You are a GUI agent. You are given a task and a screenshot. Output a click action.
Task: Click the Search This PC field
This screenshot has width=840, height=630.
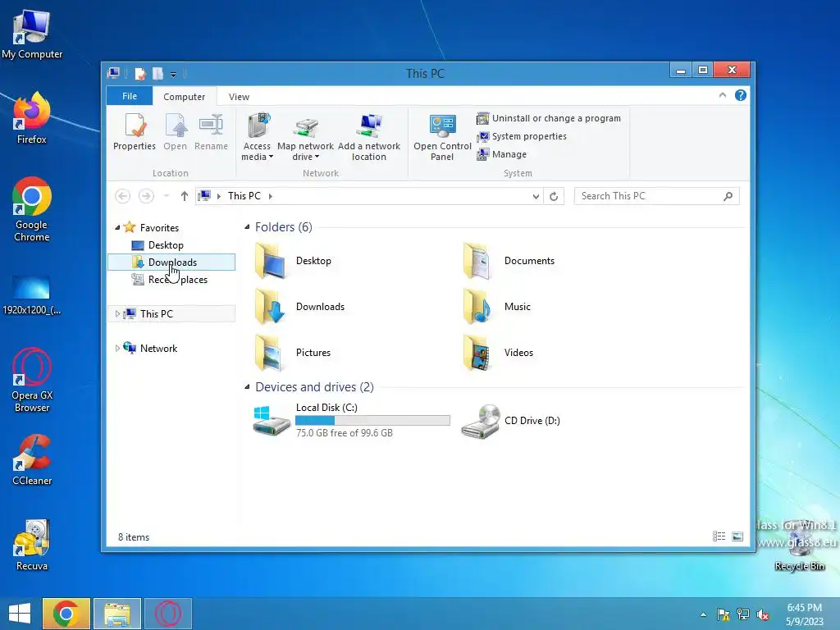(657, 196)
